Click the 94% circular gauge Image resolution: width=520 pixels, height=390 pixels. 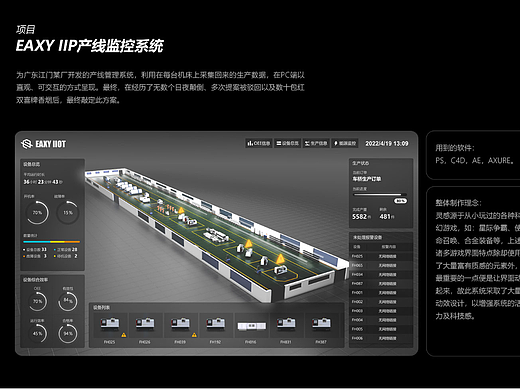click(68, 333)
